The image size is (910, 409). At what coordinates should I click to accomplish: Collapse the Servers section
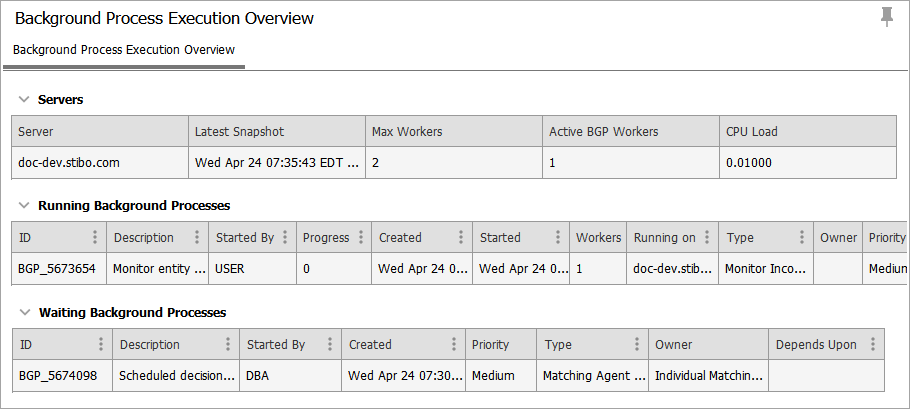(x=24, y=100)
